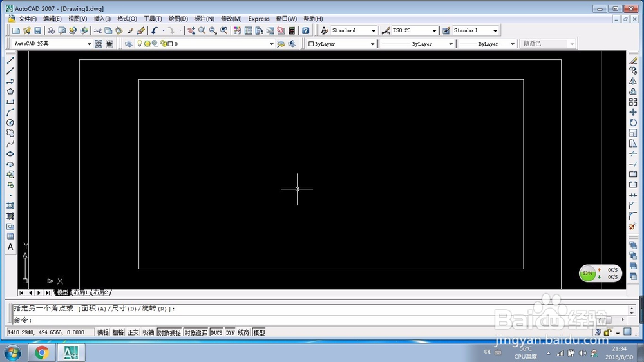Open the 绘图(D) menu
This screenshot has height=362, width=644.
(178, 19)
